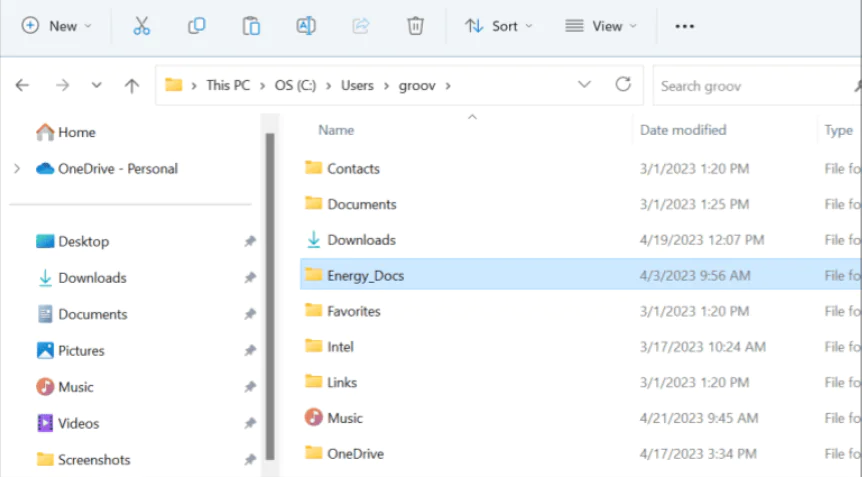This screenshot has height=477, width=862.
Task: Click the Paste clipboard icon
Action: pyautogui.click(x=251, y=26)
